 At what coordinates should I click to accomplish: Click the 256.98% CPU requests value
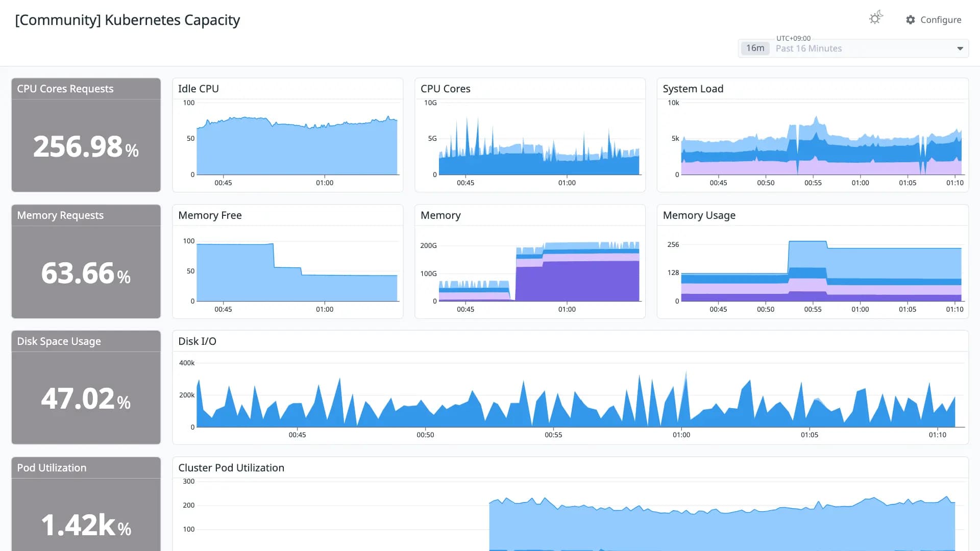[x=86, y=146]
